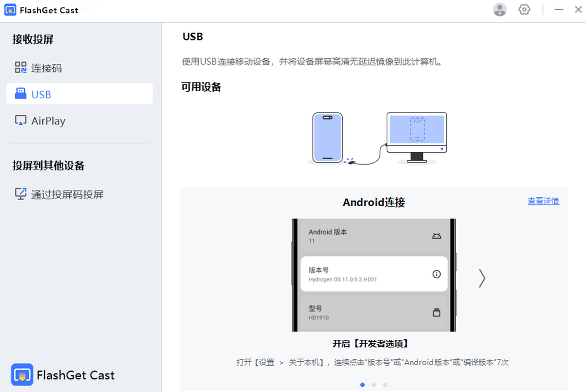Click the HD1910 model text

318,318
